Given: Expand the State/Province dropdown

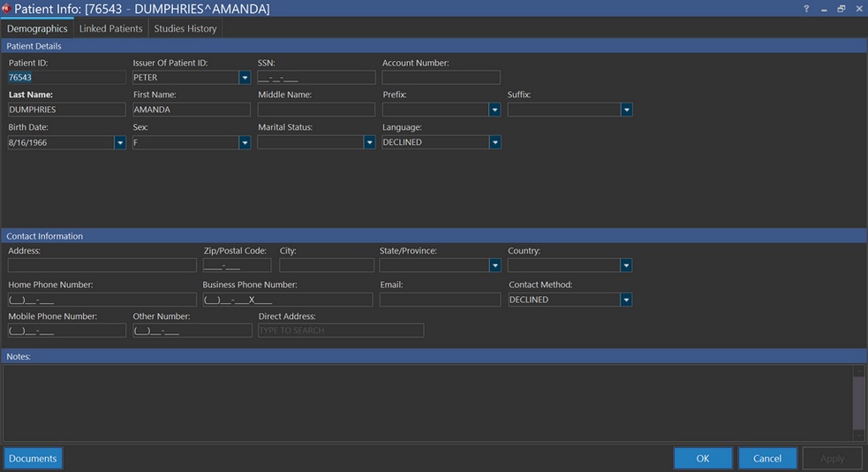Looking at the screenshot, I should [x=494, y=265].
